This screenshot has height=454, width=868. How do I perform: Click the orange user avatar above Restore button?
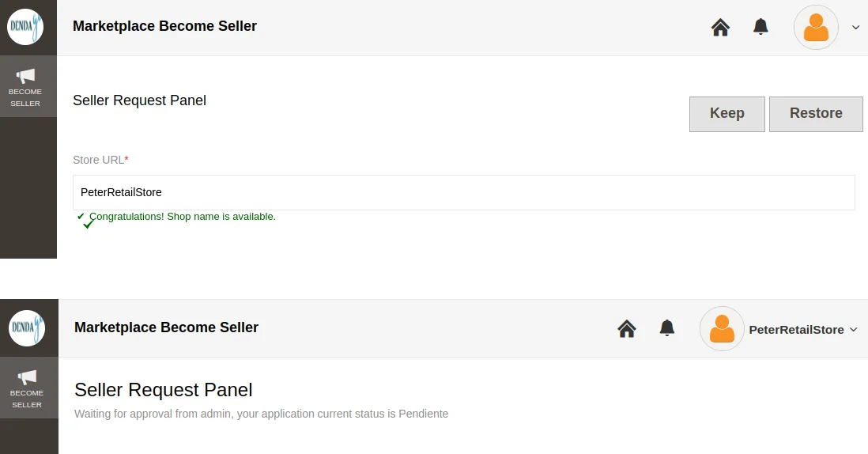coord(816,28)
